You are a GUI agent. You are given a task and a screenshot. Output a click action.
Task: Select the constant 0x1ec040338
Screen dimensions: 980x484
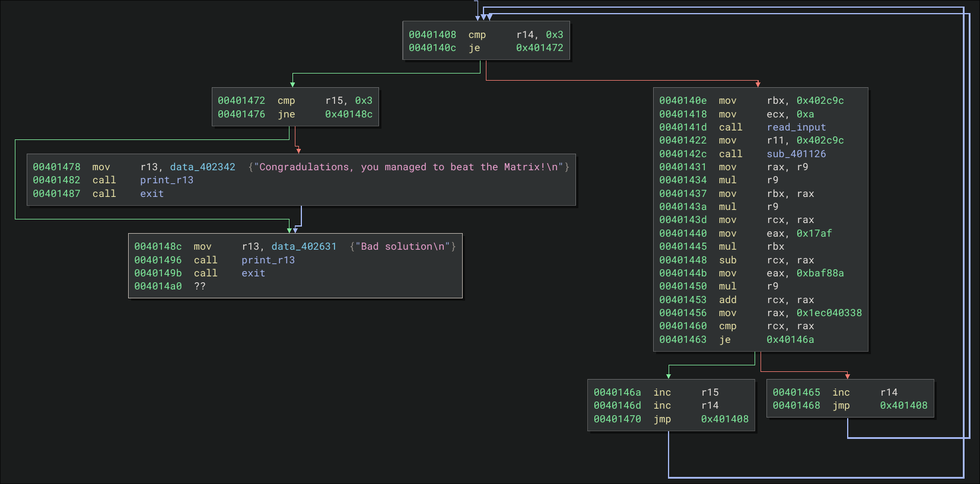829,313
